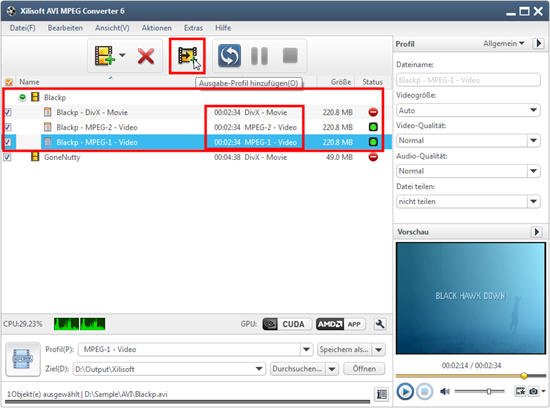Viewport: 550px width, 408px height.
Task: Click the Größe column header
Action: point(341,82)
